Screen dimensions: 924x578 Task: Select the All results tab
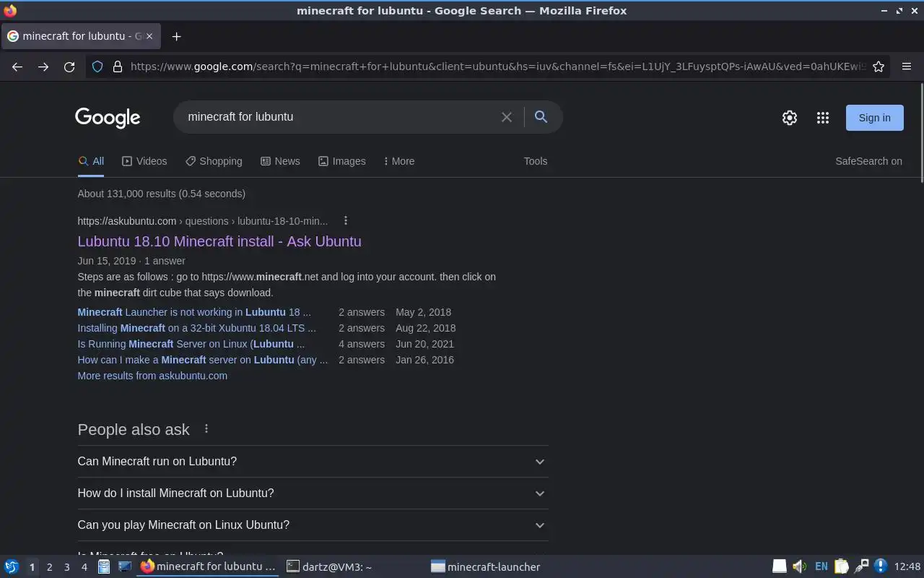(91, 161)
